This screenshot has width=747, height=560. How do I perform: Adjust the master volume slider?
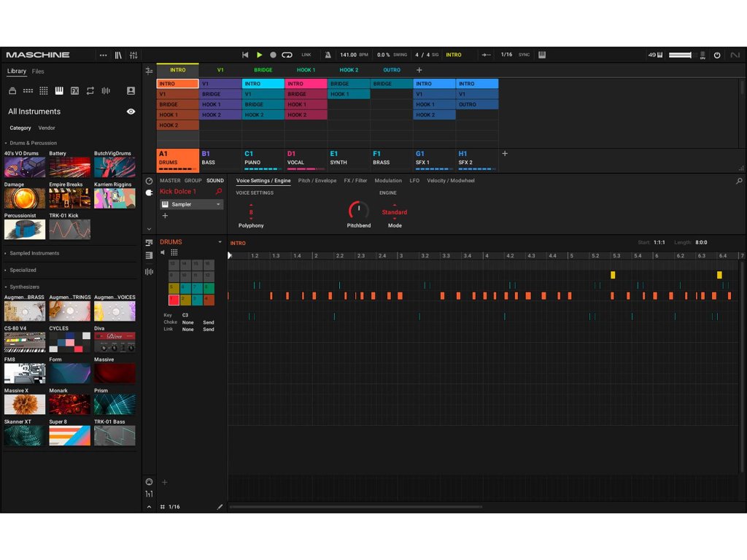click(681, 55)
